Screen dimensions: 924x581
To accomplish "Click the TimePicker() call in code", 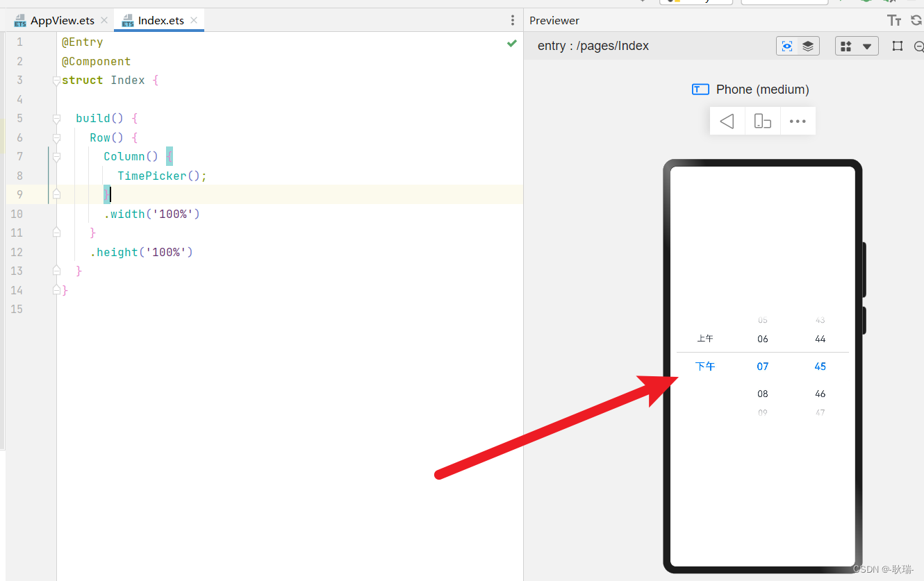I will point(162,176).
